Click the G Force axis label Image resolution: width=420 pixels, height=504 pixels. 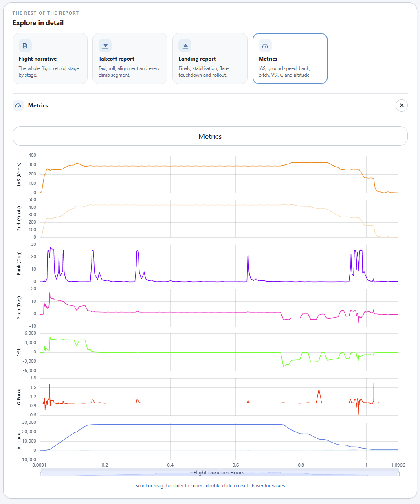[x=19, y=397]
